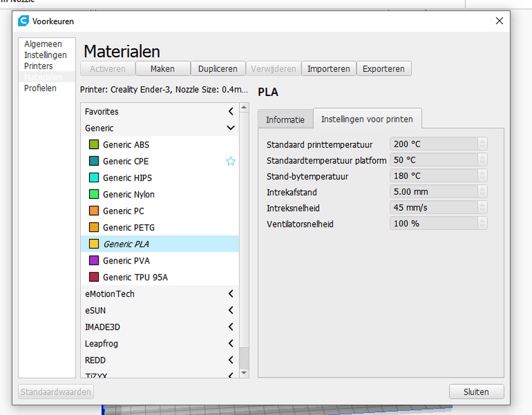The height and width of the screenshot is (415, 532).
Task: Click the Generic TPU 95A red swatch
Action: tap(94, 277)
